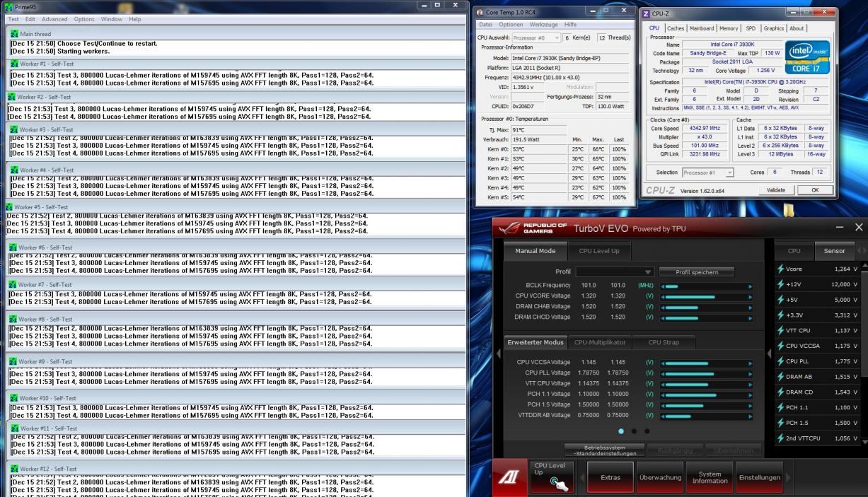
Task: Open the Überwachung section in AI Suite
Action: (660, 477)
